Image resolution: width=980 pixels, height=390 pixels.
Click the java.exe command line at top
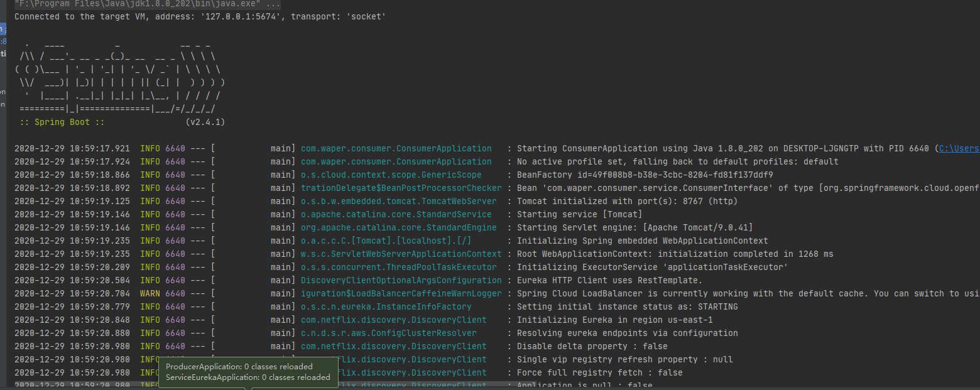[148, 4]
